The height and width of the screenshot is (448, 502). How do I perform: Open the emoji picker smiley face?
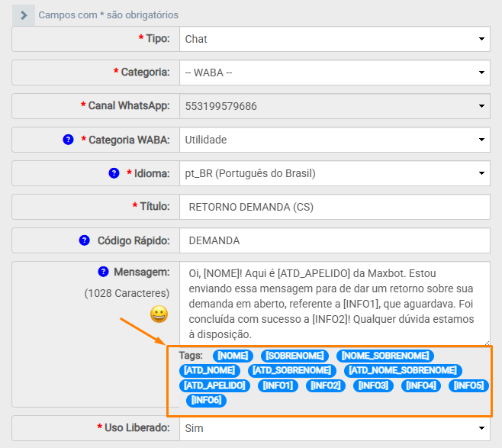pyautogui.click(x=159, y=314)
